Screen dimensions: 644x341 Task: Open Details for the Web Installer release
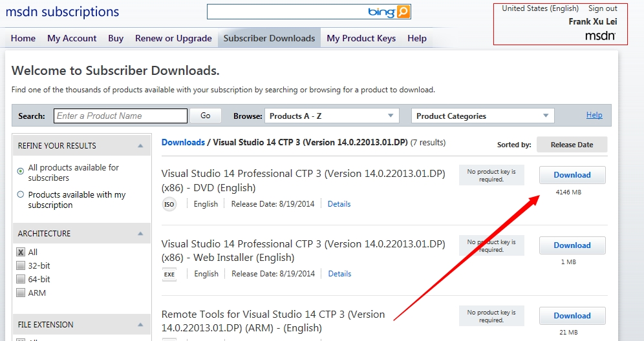tap(339, 274)
